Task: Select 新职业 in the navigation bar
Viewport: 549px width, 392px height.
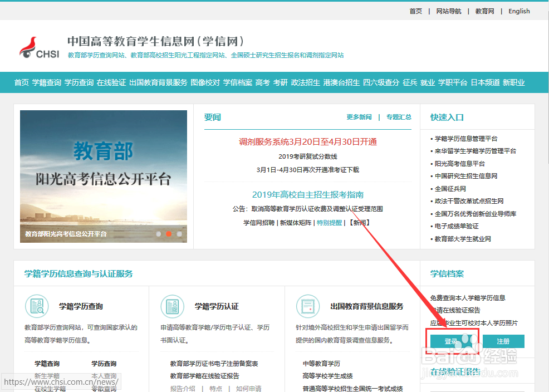Action: [513, 82]
